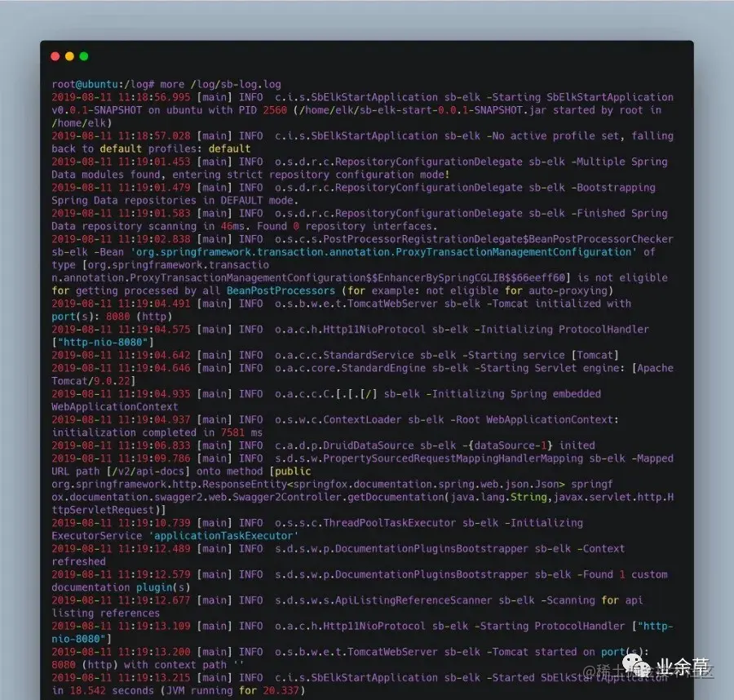Click the 'ContextLoader' logger name
Image resolution: width=734 pixels, height=700 pixels.
pos(362,419)
